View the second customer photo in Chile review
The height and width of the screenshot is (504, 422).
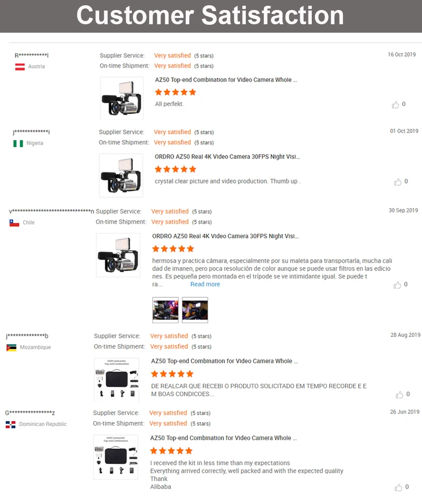coord(195,310)
